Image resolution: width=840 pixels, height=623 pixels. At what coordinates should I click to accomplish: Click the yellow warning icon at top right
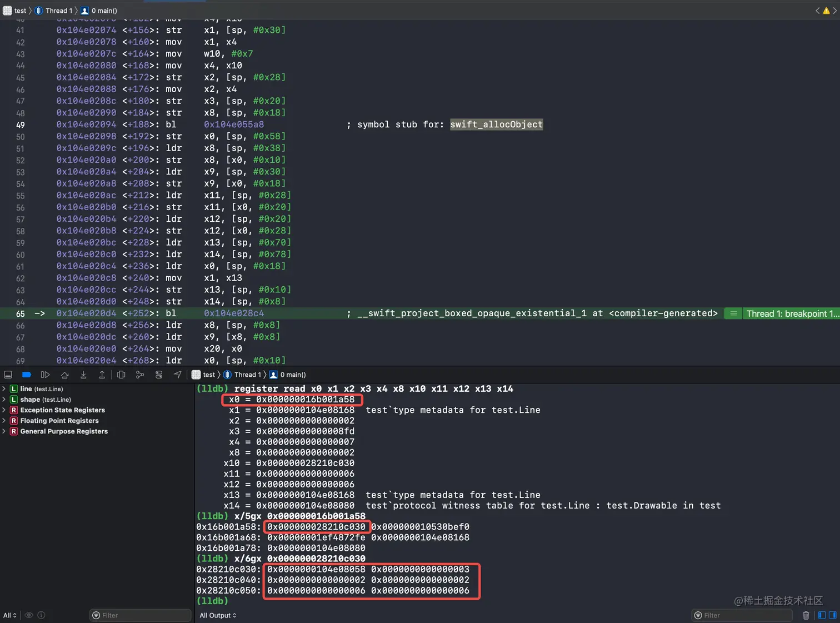826,11
